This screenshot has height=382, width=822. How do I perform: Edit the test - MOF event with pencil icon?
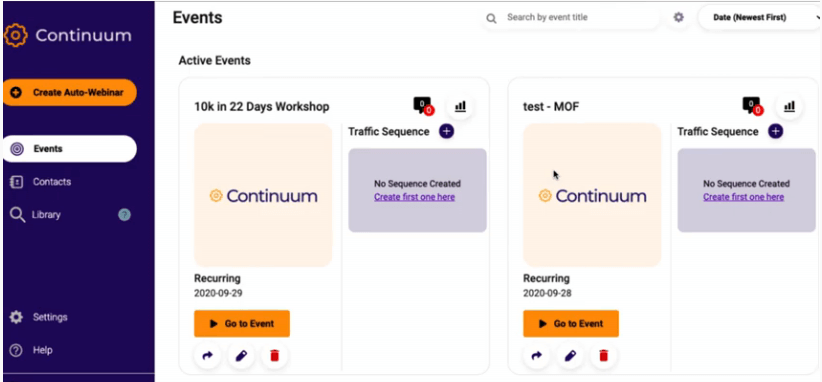point(570,356)
